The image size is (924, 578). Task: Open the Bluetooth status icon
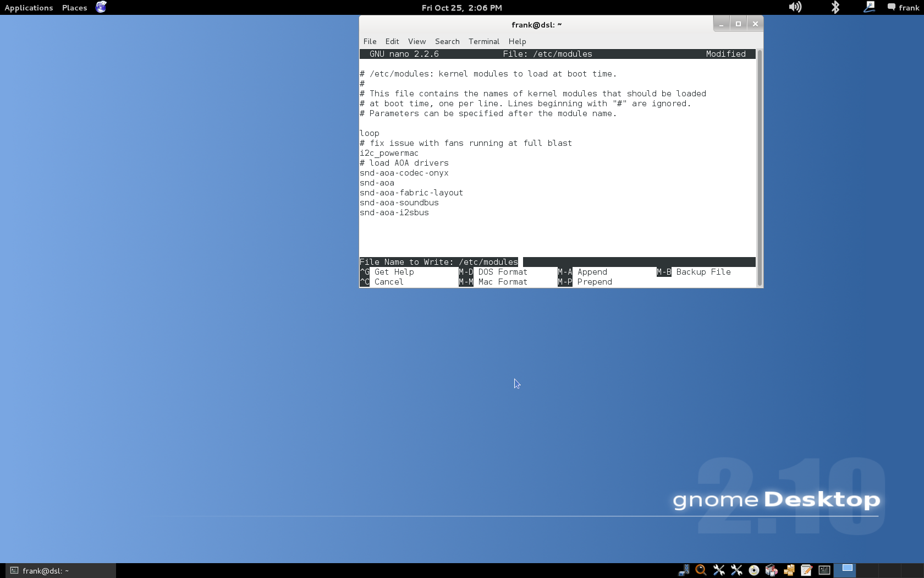point(835,7)
